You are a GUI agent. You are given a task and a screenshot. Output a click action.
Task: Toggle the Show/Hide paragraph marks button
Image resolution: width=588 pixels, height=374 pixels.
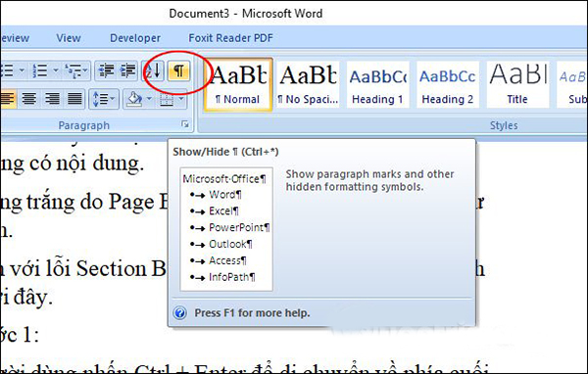point(179,70)
